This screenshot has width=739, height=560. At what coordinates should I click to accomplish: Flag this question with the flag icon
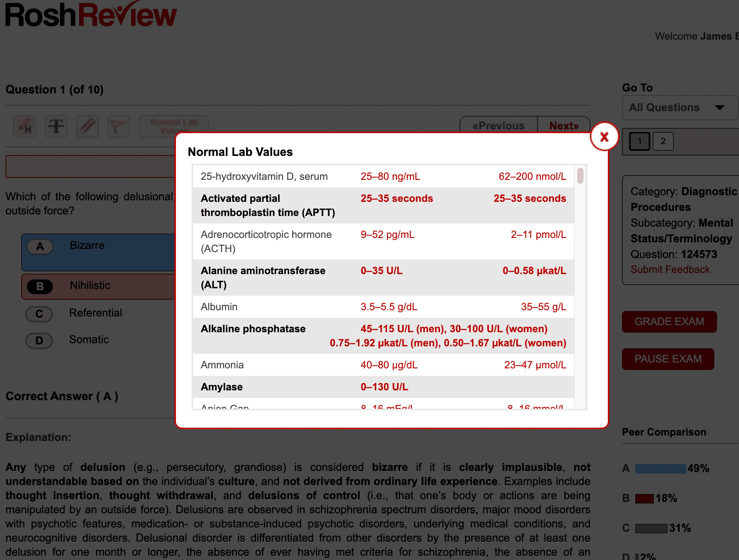tap(119, 126)
